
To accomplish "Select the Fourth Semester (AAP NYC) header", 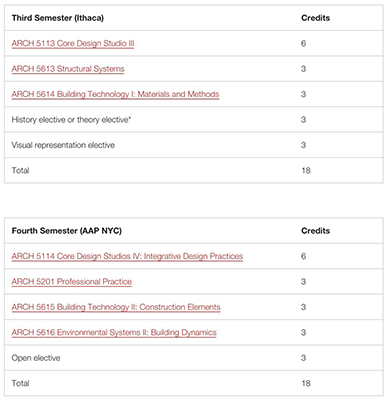I will (67, 231).
